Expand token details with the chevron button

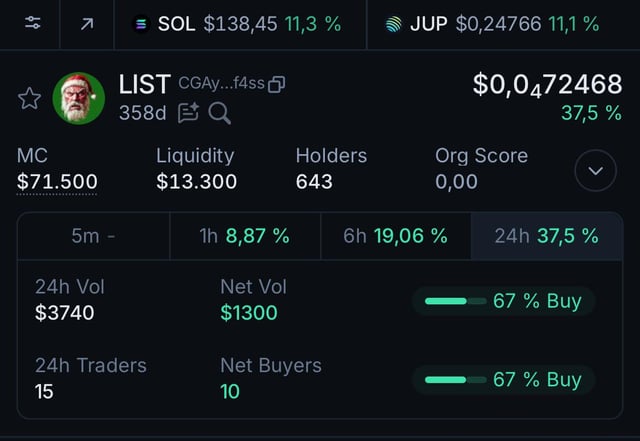click(x=596, y=171)
